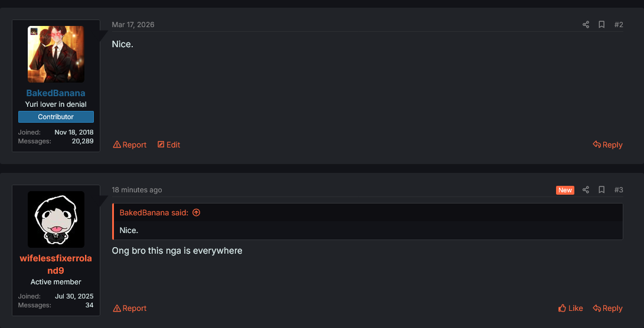Edit BakedBanana's post
This screenshot has width=644, height=328.
click(x=169, y=145)
